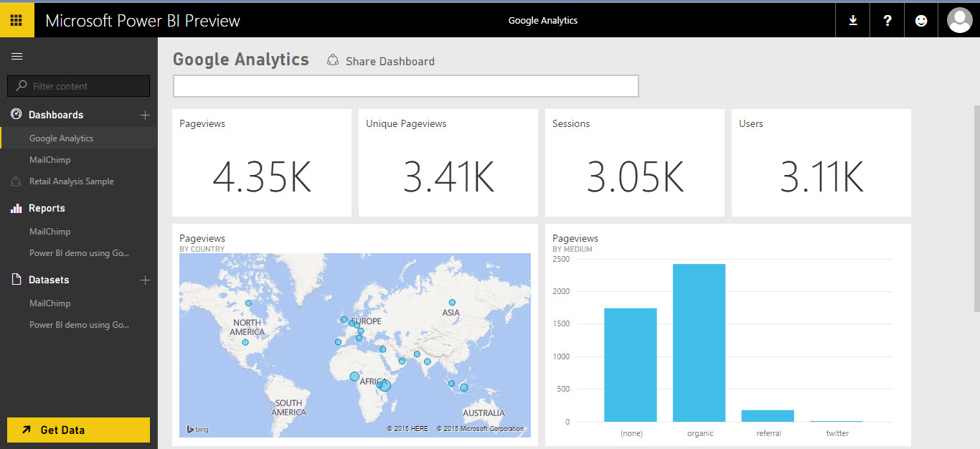Image resolution: width=980 pixels, height=449 pixels.
Task: Open your profile avatar menu
Action: (959, 19)
